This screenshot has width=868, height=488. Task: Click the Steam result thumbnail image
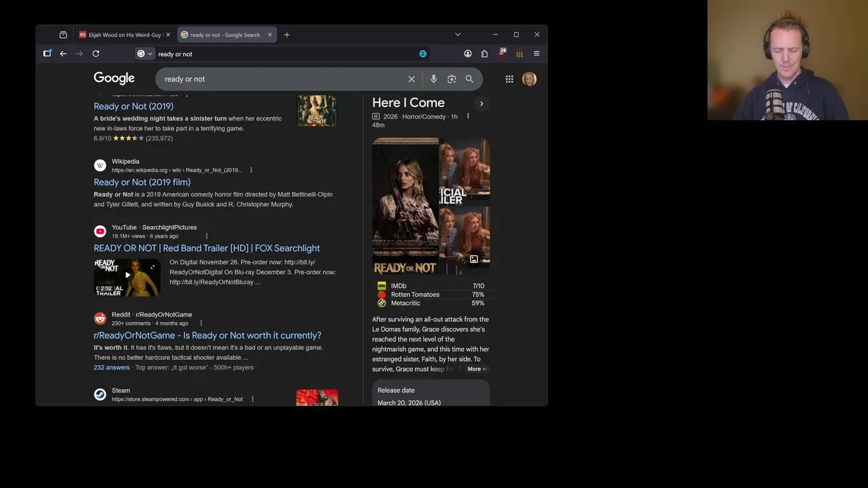pos(317,398)
